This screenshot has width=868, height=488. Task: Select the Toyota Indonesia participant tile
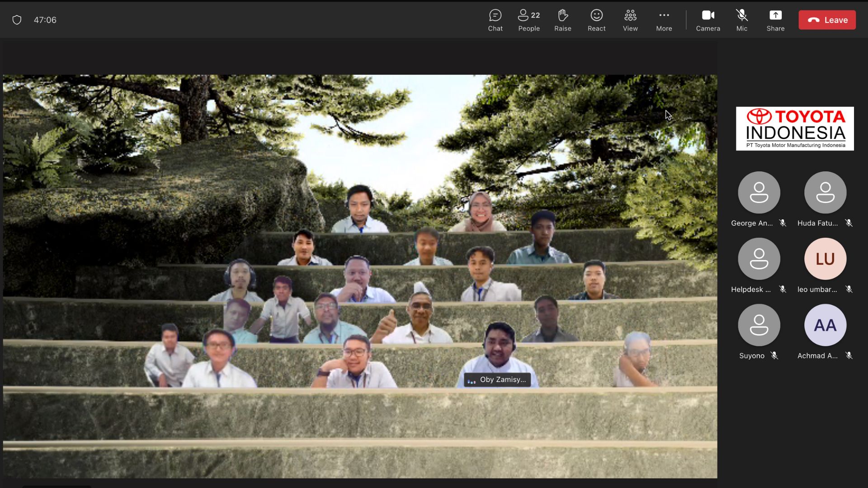[795, 129]
